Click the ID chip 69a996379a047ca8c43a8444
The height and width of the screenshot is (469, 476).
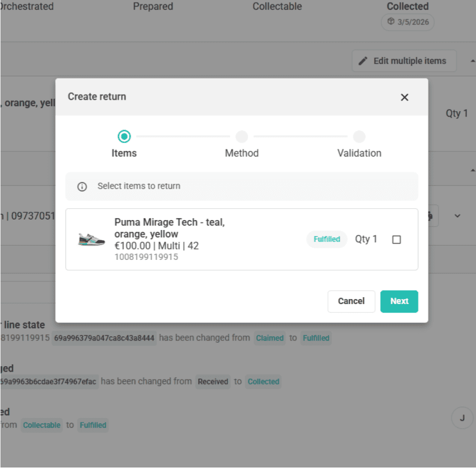[104, 338]
